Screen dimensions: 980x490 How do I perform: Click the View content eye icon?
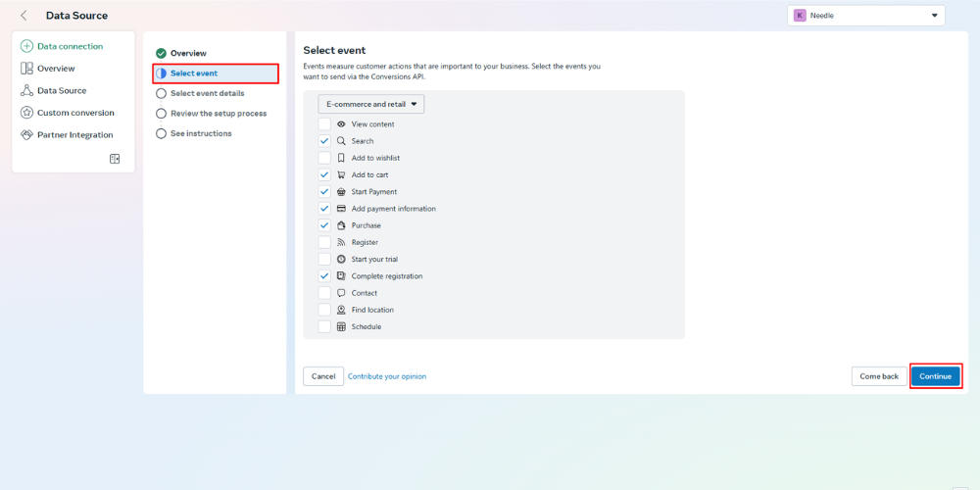coord(341,124)
